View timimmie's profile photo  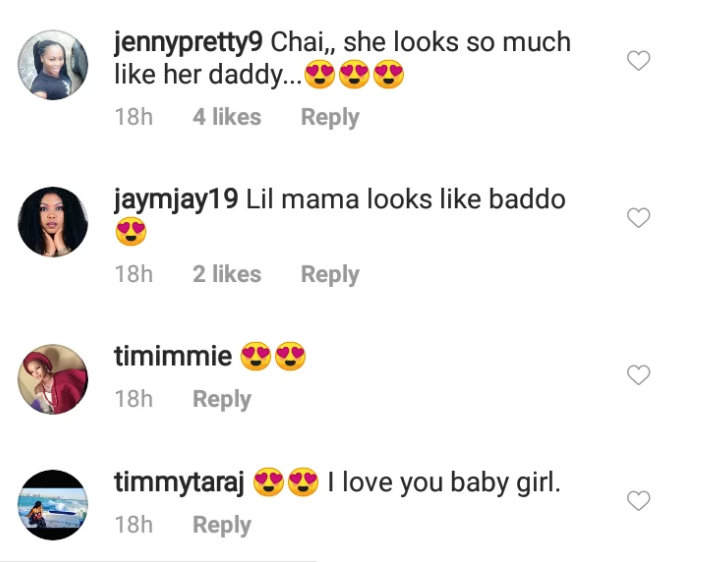point(54,379)
